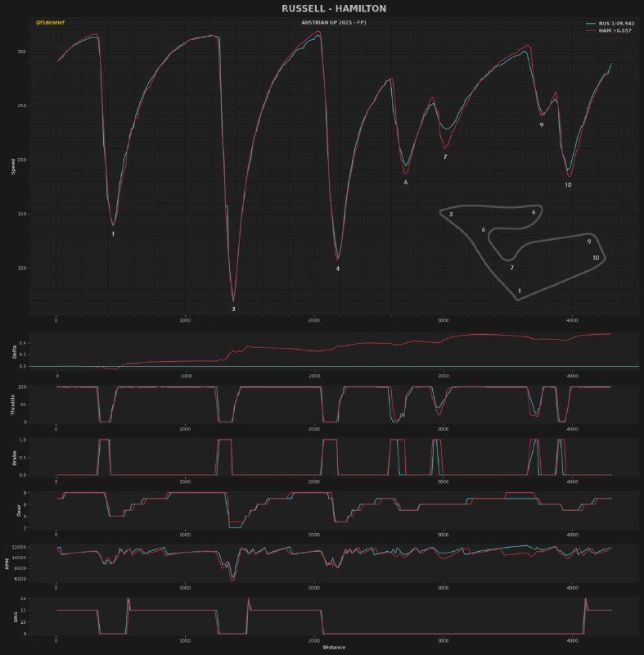Image resolution: width=644 pixels, height=655 pixels.
Task: Click corner label '1' under the speed trace
Action: point(113,234)
